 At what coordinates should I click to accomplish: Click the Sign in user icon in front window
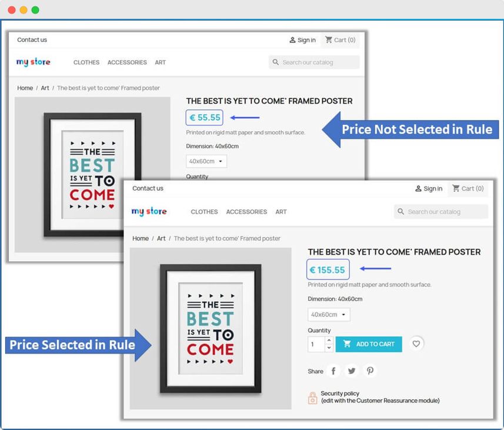coord(418,189)
